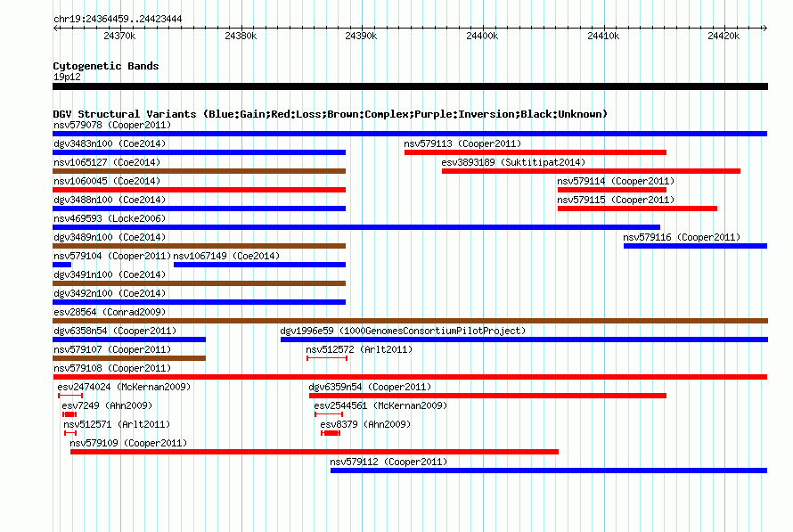Screen dimensions: 793x532
Task: Click the nsv579115 (Cooper2011) label
Action: [x=616, y=200]
